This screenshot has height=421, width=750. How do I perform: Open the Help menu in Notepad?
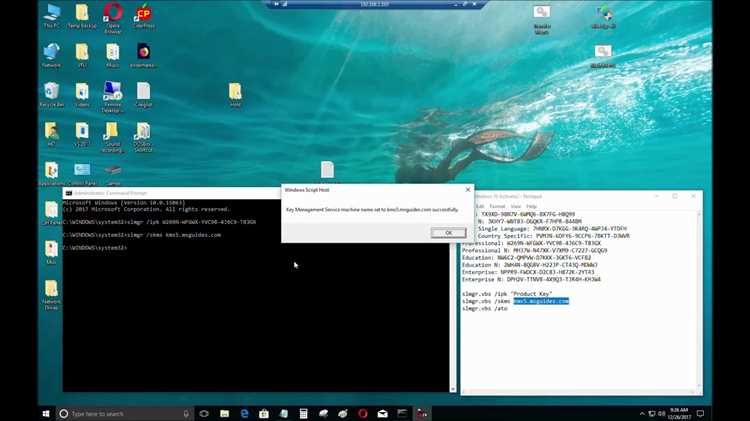coord(531,206)
